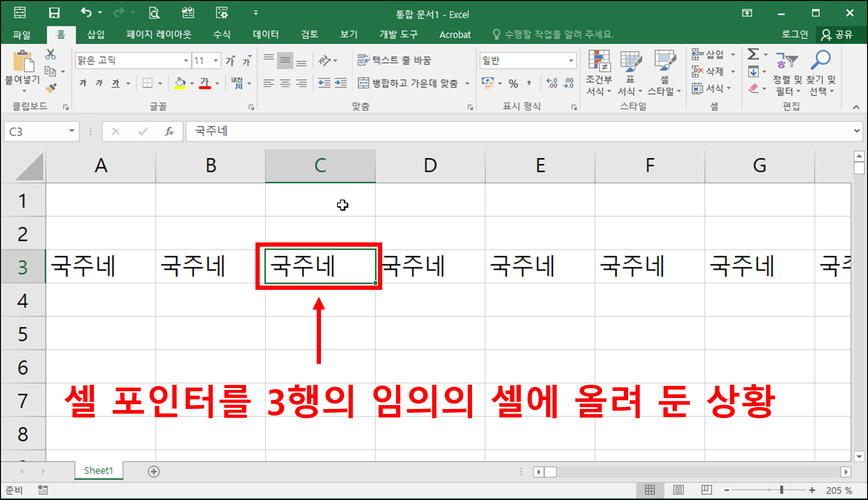The image size is (868, 500).
Task: Open fill color dropdown arrow
Action: coord(192,83)
